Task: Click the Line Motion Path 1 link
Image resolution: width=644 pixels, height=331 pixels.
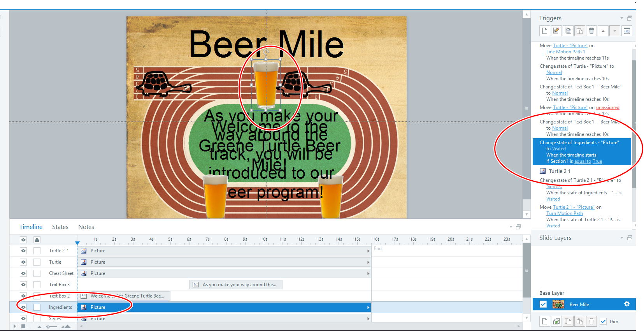Action: point(565,52)
